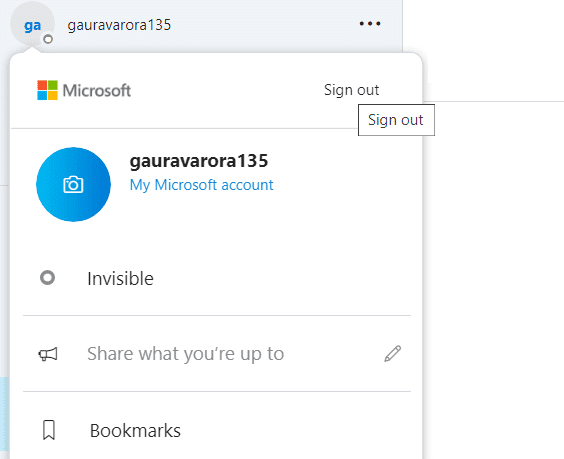Click gauravarora135 username in the top header
Viewport: 564px width, 459px height.
pos(119,25)
